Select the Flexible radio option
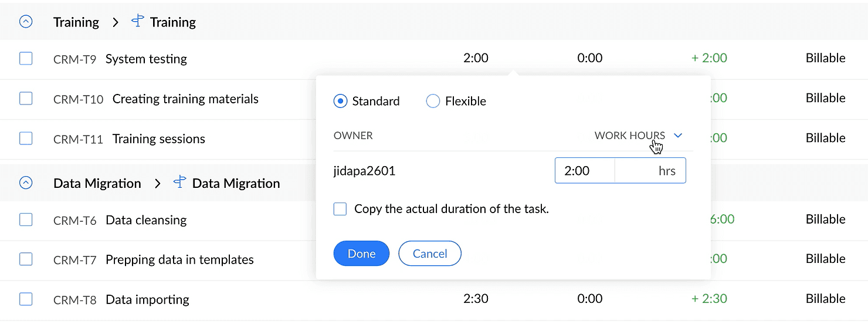The width and height of the screenshot is (868, 324). tap(433, 101)
